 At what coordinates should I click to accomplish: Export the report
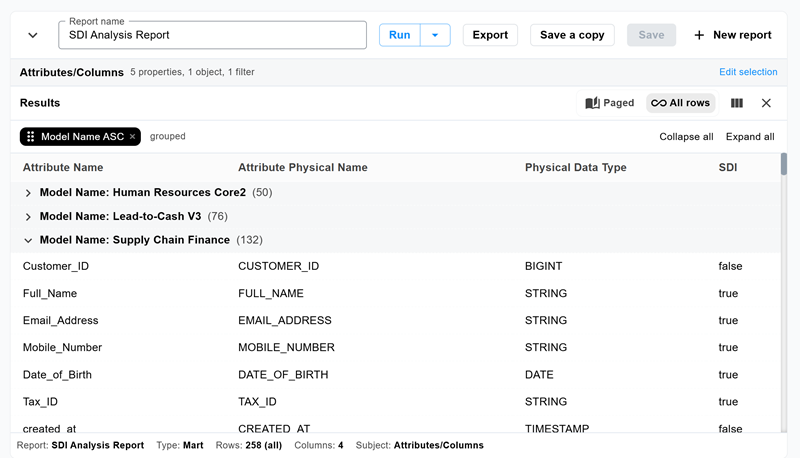click(490, 35)
